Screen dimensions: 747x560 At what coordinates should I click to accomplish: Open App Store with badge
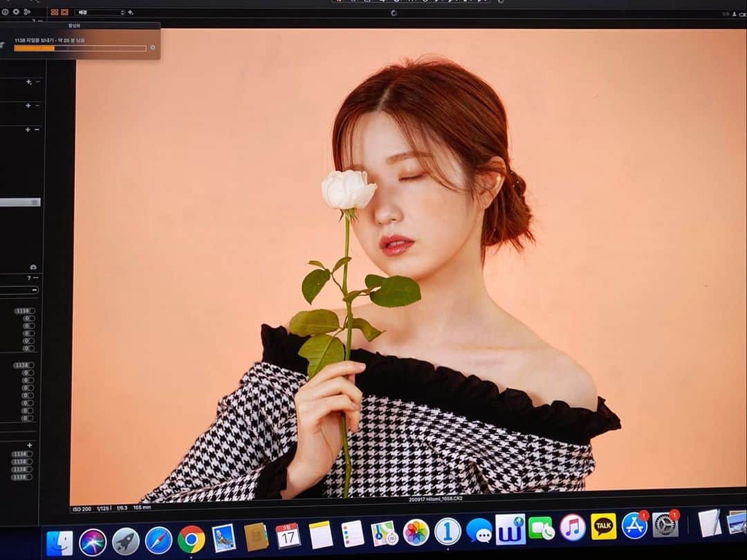point(634,525)
